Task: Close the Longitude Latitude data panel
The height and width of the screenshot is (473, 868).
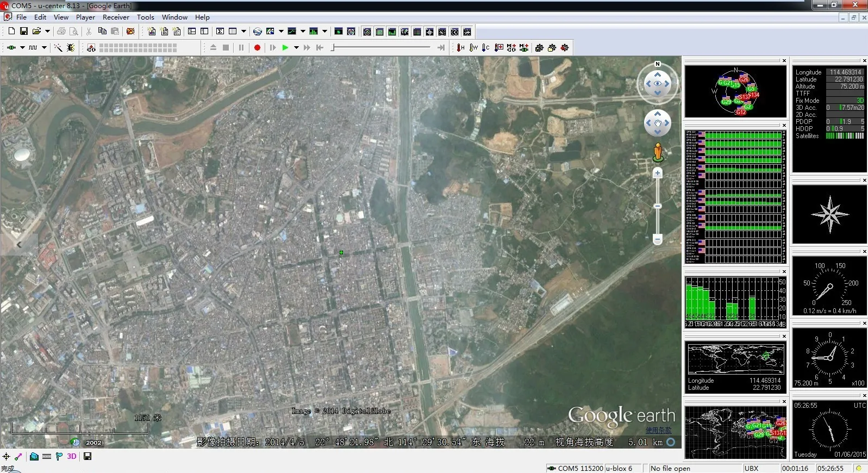Action: click(865, 60)
